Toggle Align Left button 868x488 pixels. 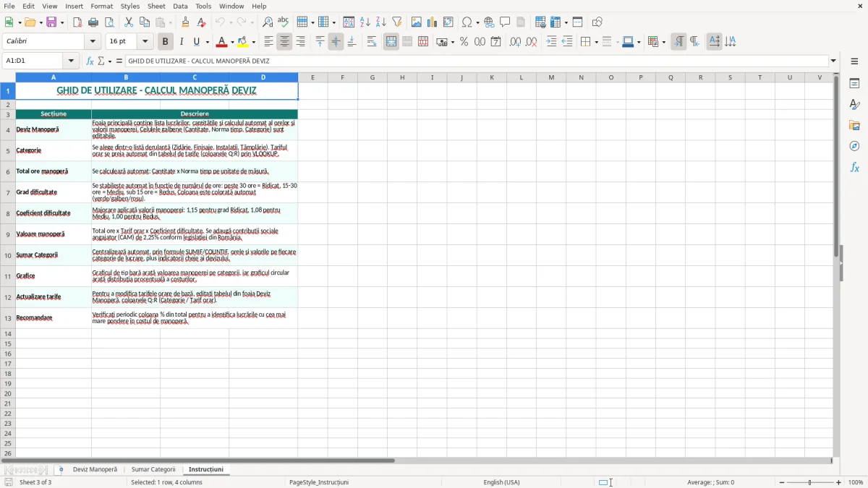coord(268,42)
